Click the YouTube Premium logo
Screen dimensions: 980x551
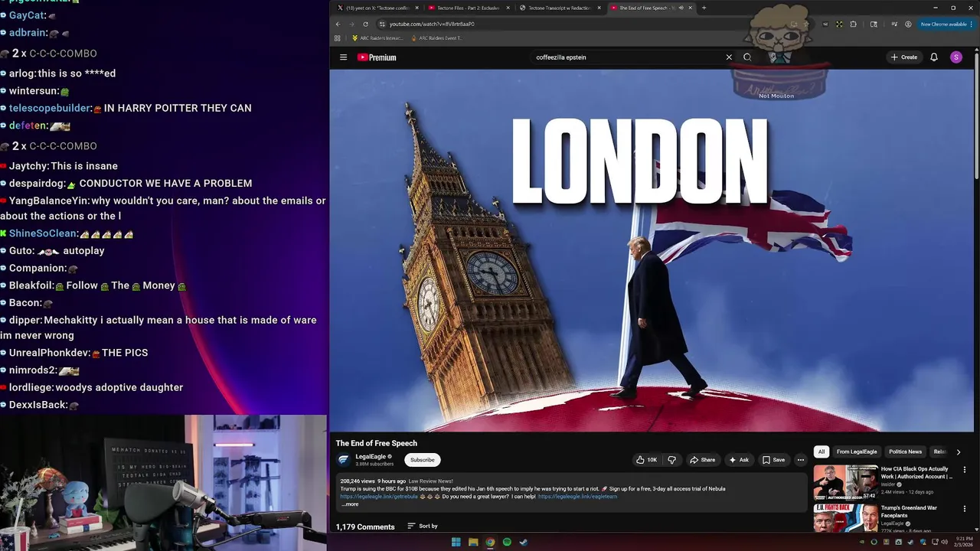point(377,57)
